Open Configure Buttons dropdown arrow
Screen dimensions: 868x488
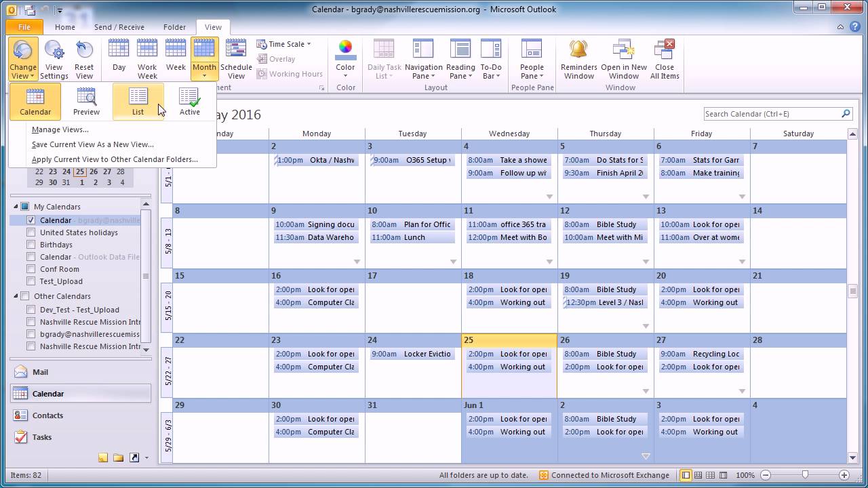(x=146, y=458)
